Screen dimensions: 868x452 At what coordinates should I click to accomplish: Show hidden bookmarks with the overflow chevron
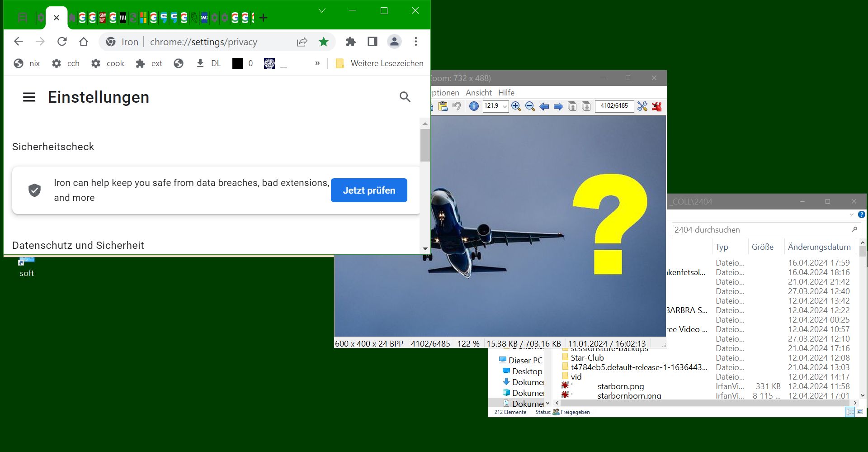tap(317, 63)
